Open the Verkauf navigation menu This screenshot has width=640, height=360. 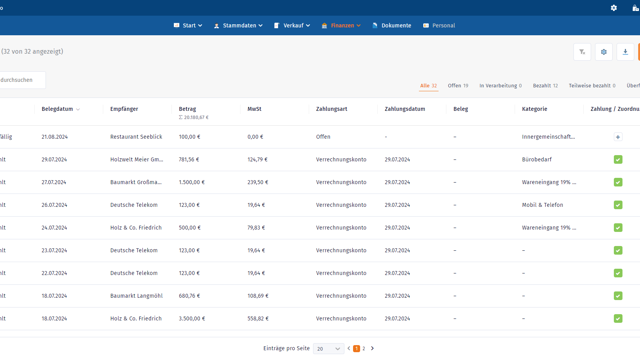(292, 25)
